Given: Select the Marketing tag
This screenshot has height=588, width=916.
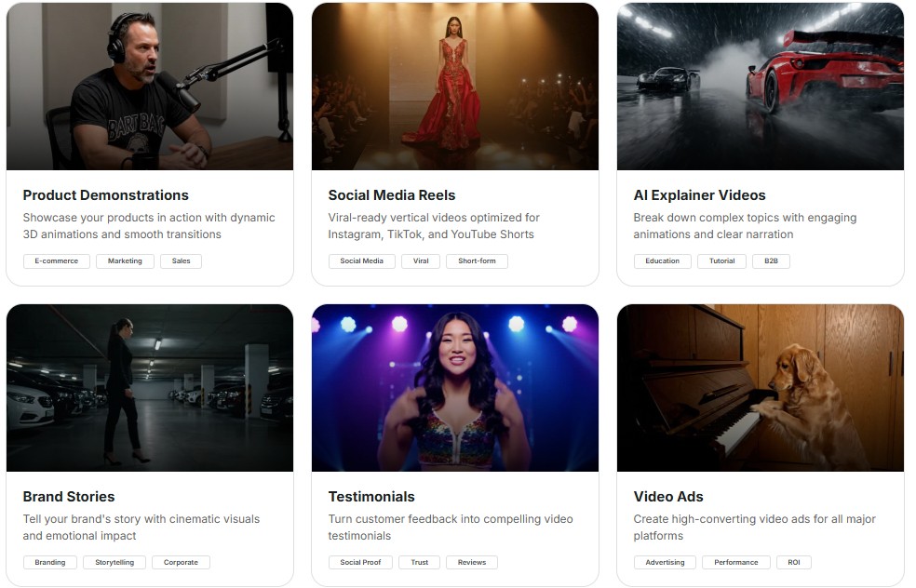Looking at the screenshot, I should coord(125,261).
